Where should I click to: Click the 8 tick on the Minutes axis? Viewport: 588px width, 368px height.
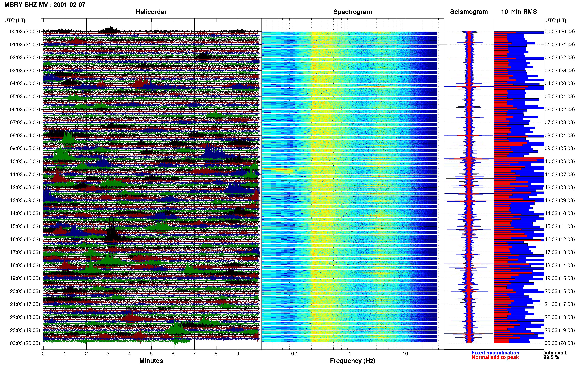point(216,354)
